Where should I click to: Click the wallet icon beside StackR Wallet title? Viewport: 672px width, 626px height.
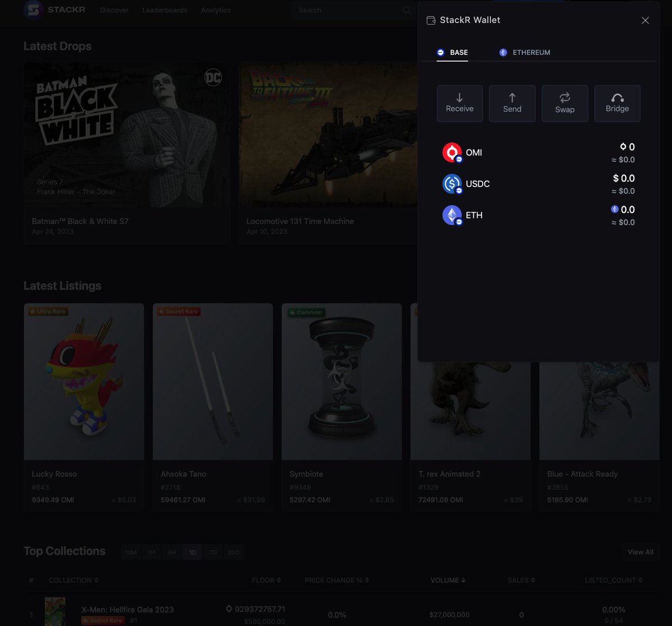431,20
